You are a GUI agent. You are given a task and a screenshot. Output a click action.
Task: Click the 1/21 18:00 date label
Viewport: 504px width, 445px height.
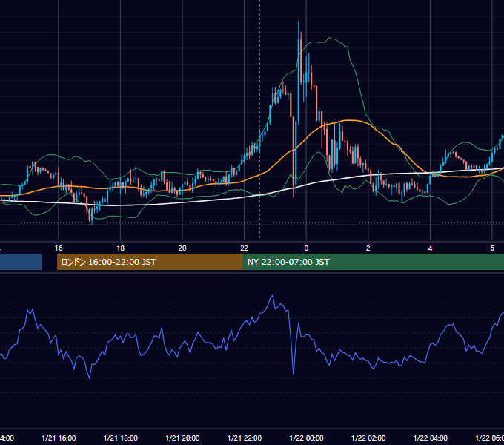121,438
